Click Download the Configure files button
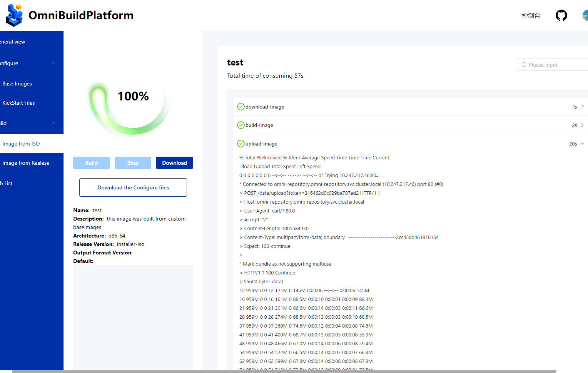Viewport: 588px width, 373px height. pyautogui.click(x=133, y=187)
